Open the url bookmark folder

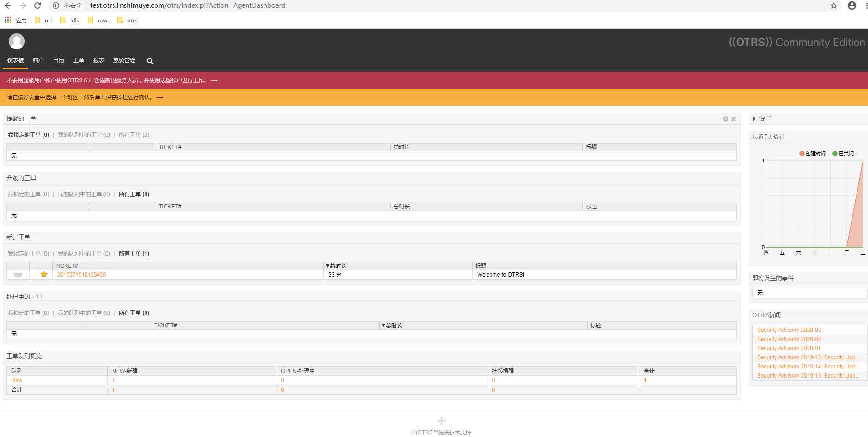point(43,20)
